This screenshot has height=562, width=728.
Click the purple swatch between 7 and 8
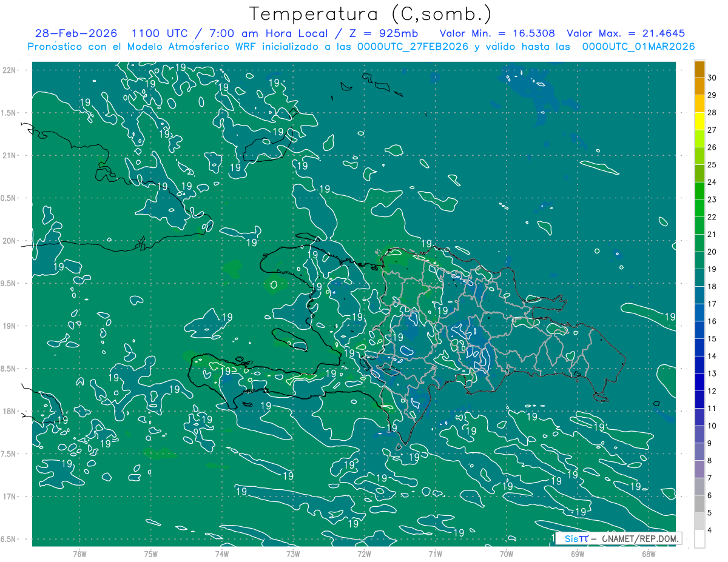click(x=699, y=469)
